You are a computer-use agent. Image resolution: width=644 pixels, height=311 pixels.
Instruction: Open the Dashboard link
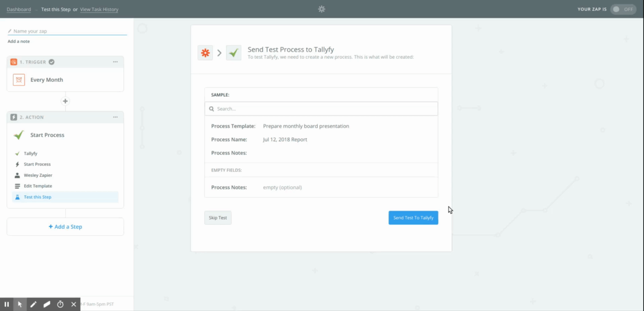coord(19,9)
